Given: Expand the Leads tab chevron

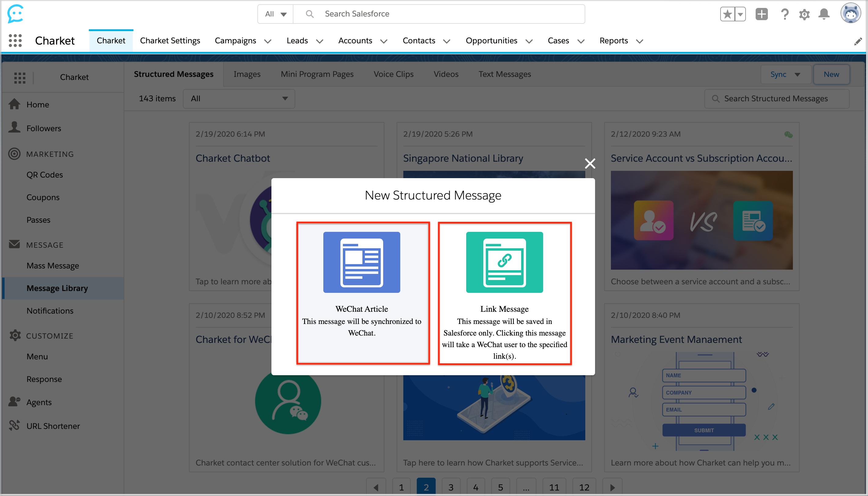Looking at the screenshot, I should (319, 41).
